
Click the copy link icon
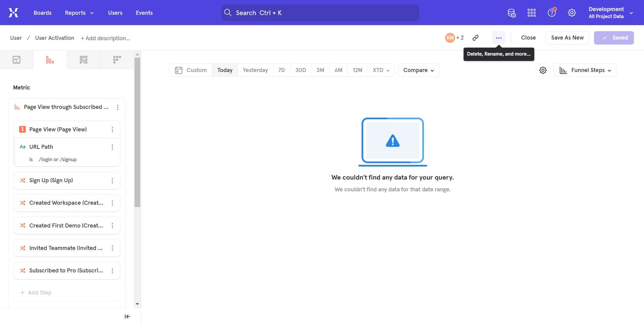(x=475, y=38)
